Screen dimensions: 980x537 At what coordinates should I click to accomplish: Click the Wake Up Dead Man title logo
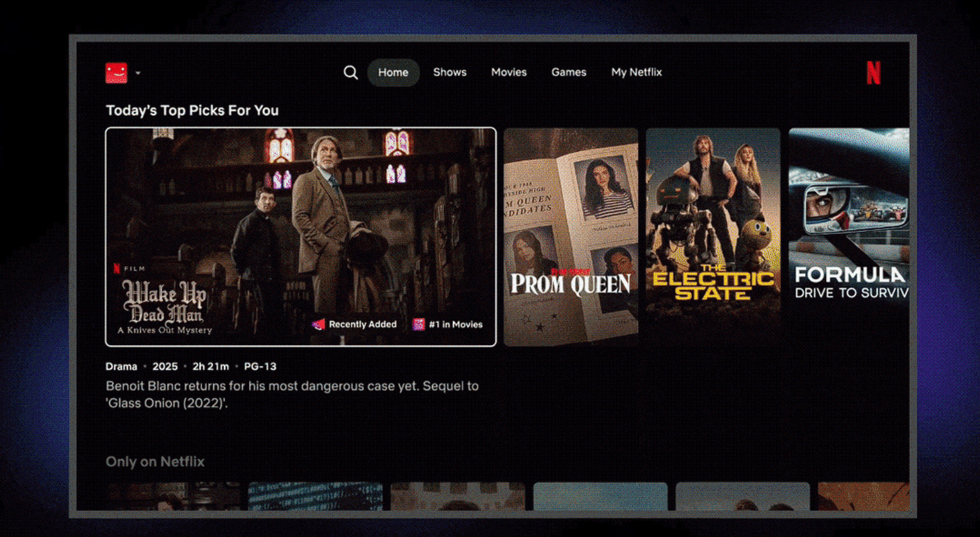click(165, 307)
